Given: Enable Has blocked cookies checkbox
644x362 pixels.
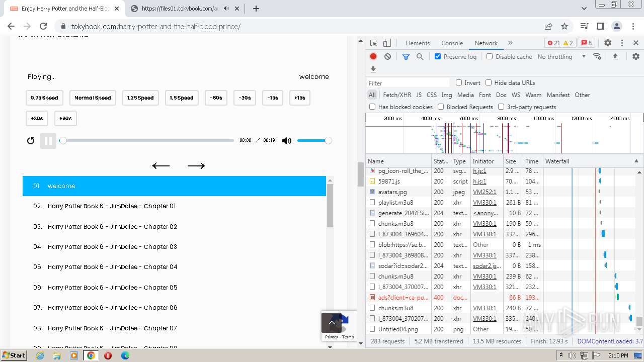Looking at the screenshot, I should 372,107.
